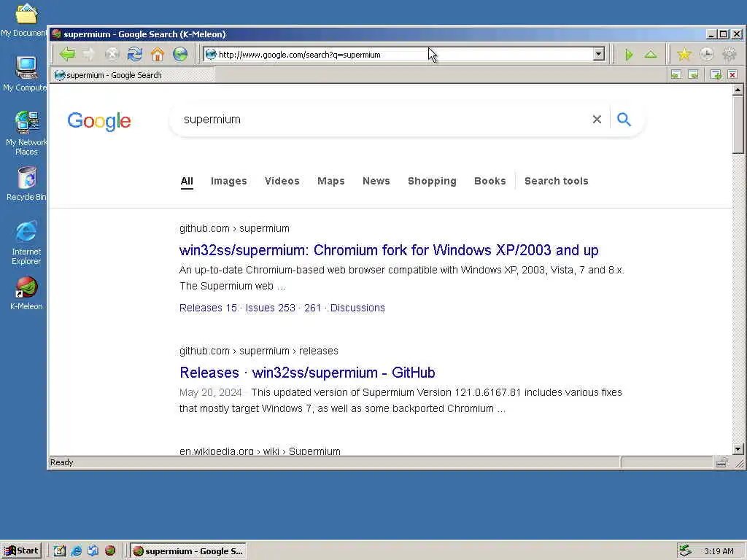Click the address bar URL field
Screen dimensions: 747x560
404,54
